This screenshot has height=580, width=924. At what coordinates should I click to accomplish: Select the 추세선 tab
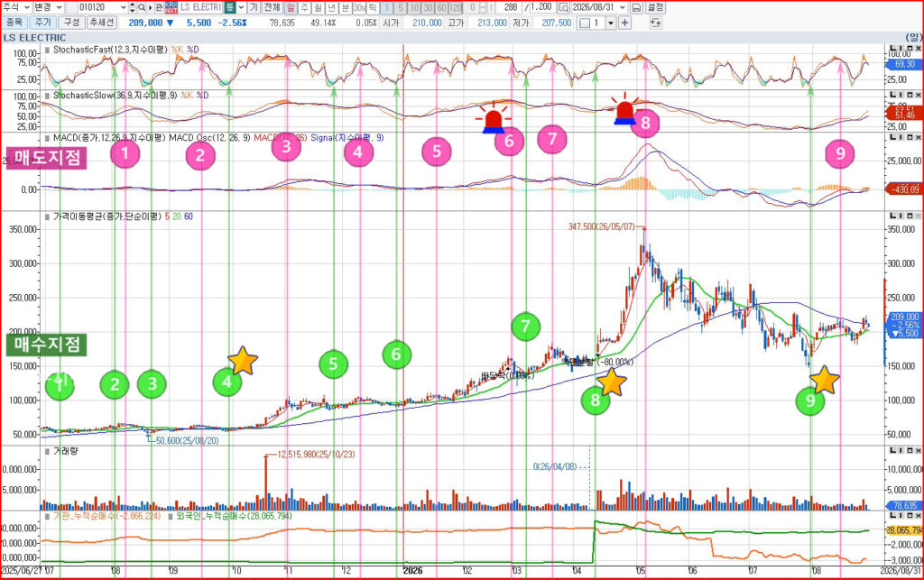[x=102, y=23]
